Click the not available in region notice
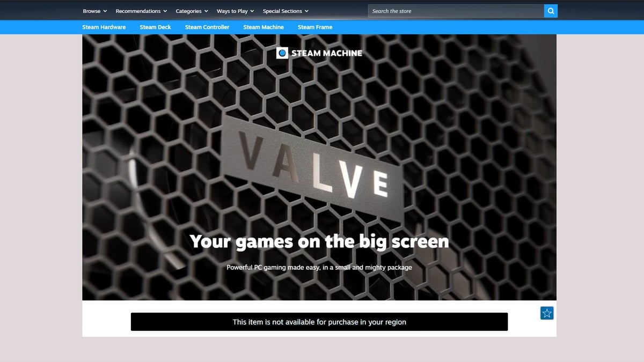 pyautogui.click(x=319, y=322)
